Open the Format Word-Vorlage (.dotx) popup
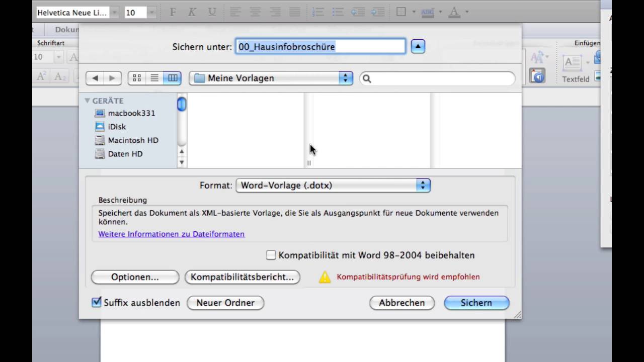644x362 pixels. [x=333, y=186]
